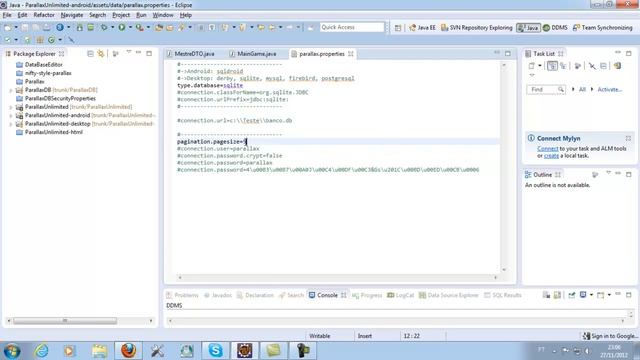Click the create local task link

[x=551, y=156]
